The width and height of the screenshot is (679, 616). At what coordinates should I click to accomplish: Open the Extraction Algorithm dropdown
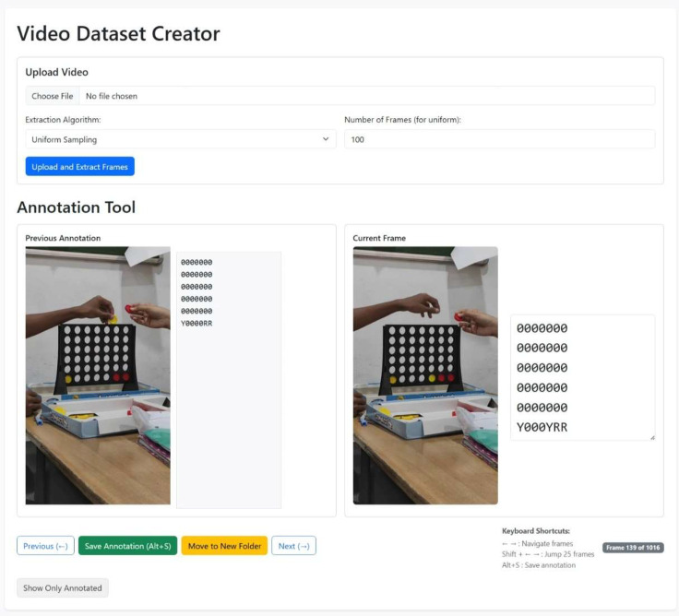181,139
